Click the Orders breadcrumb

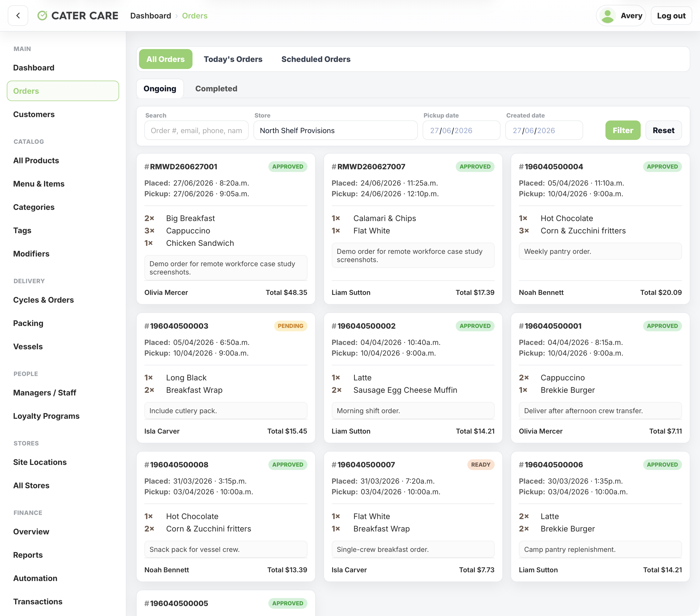[x=195, y=16]
